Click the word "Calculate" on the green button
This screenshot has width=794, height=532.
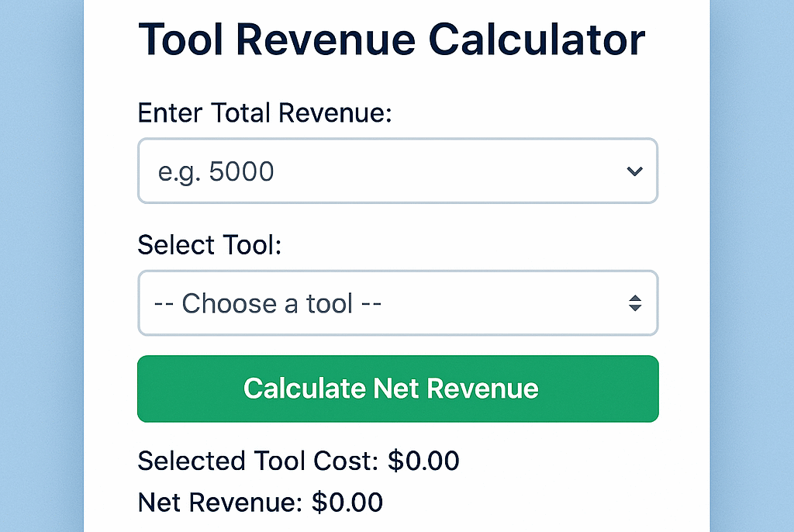tap(304, 388)
